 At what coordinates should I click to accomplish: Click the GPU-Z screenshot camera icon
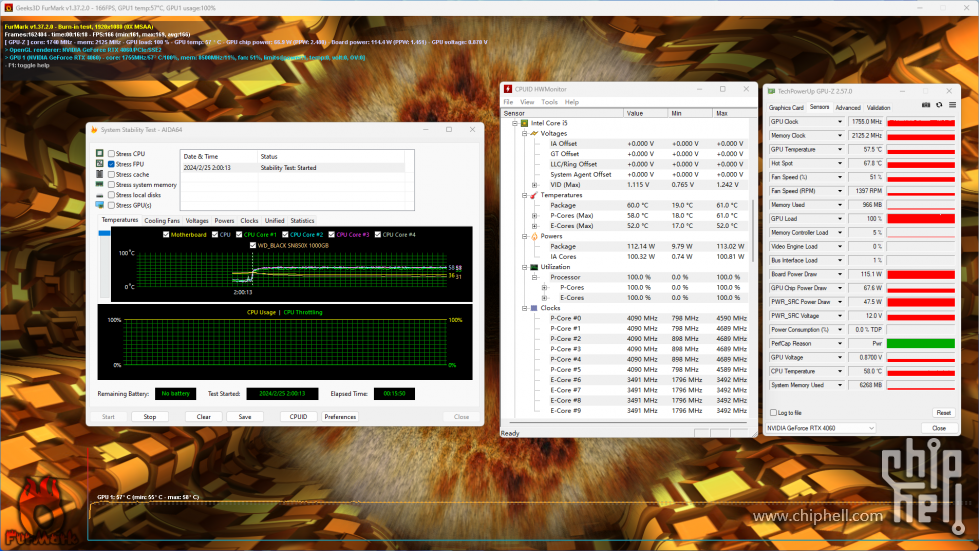(926, 105)
